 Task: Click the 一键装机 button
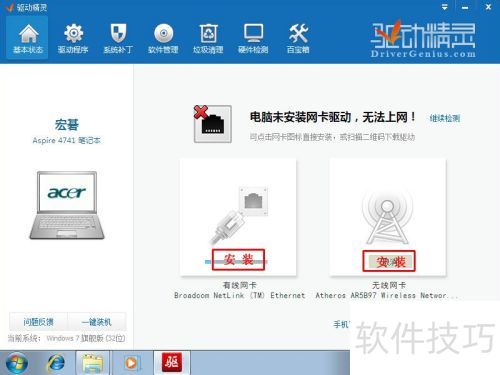coord(97,322)
